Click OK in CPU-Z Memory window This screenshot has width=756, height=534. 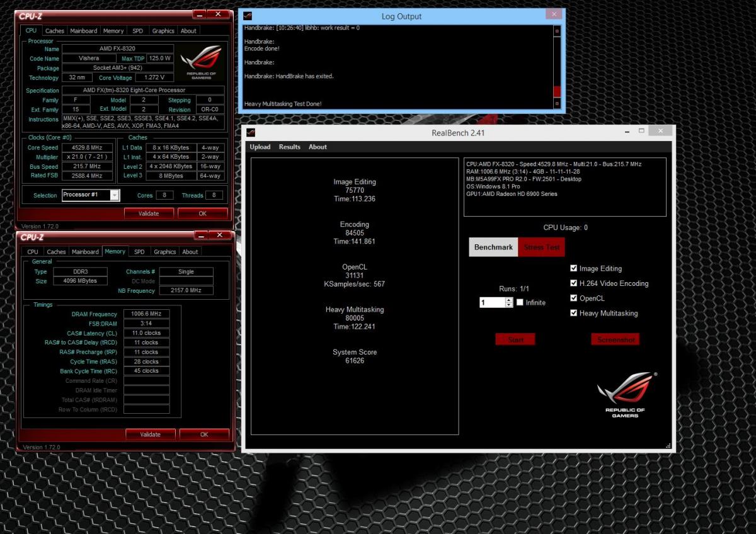pos(204,435)
